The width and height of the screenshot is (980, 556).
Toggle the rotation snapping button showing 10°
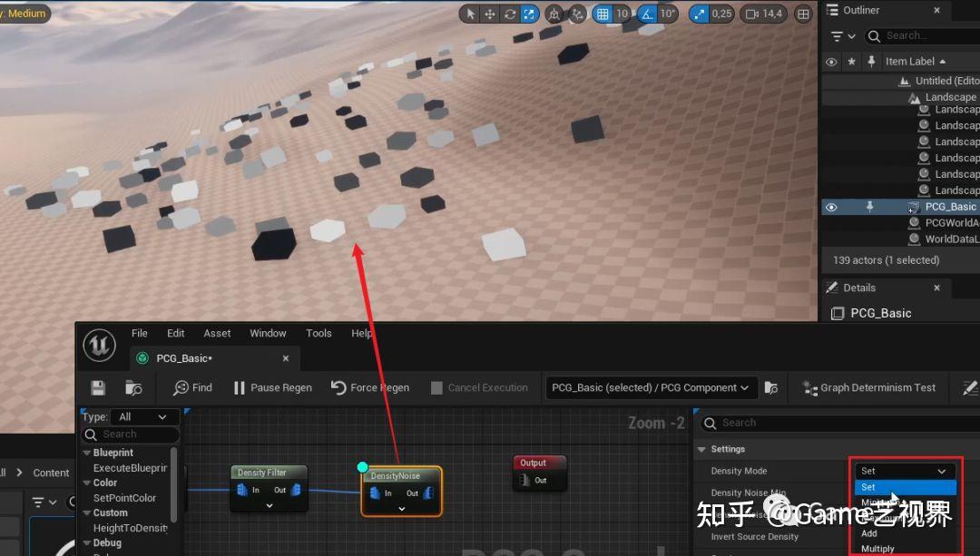[646, 14]
